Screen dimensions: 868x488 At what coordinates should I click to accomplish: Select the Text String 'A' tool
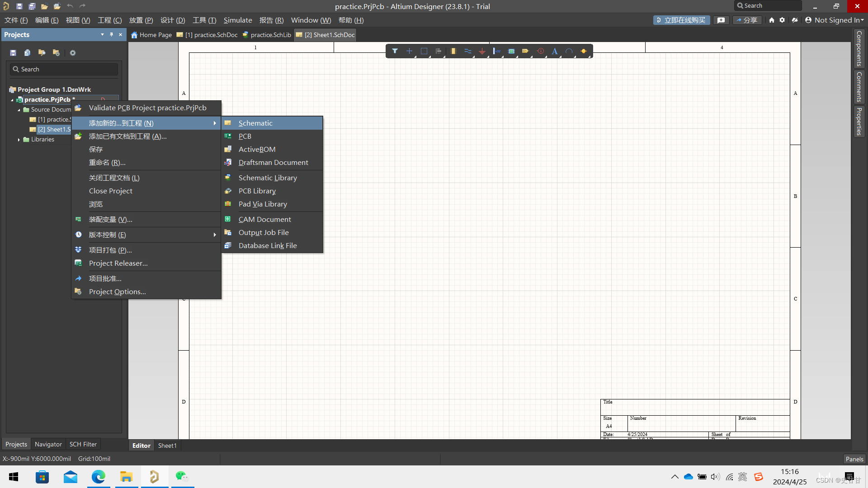click(554, 51)
